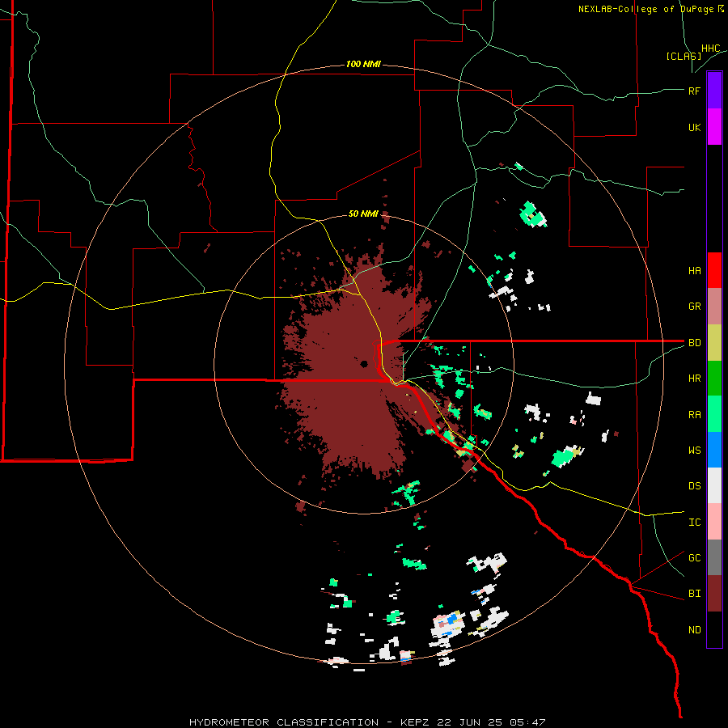
Task: Click the DS legend label
Action: click(x=694, y=486)
